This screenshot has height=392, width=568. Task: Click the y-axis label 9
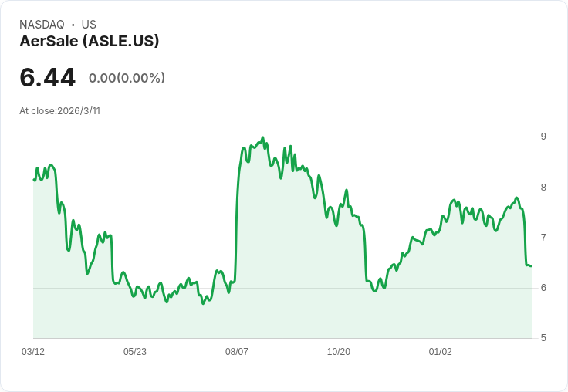[x=543, y=137]
